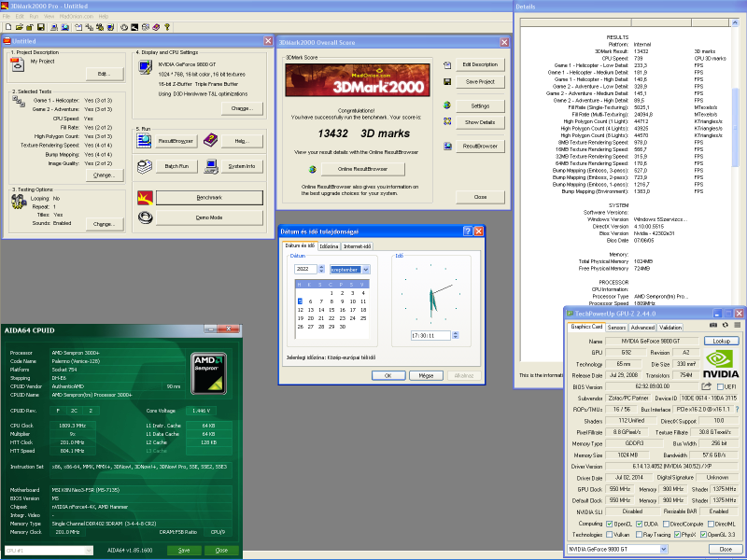
Task: Click the time field showing 17:30:11
Action: click(x=430, y=335)
